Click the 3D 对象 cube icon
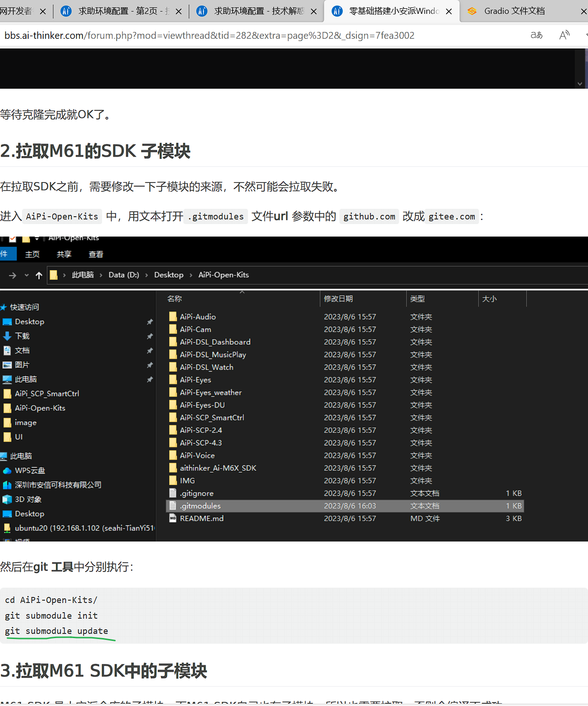Viewport: 588px width, 706px height. tap(7, 499)
